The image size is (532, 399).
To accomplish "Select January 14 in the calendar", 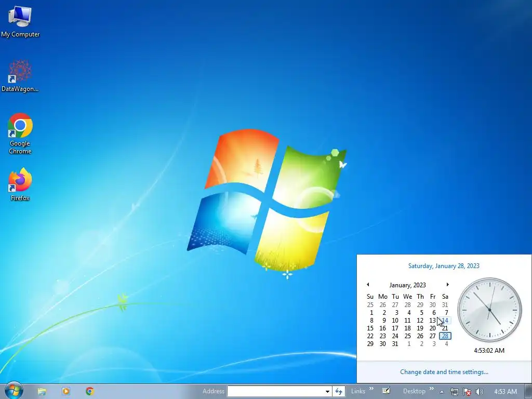I will click(445, 320).
